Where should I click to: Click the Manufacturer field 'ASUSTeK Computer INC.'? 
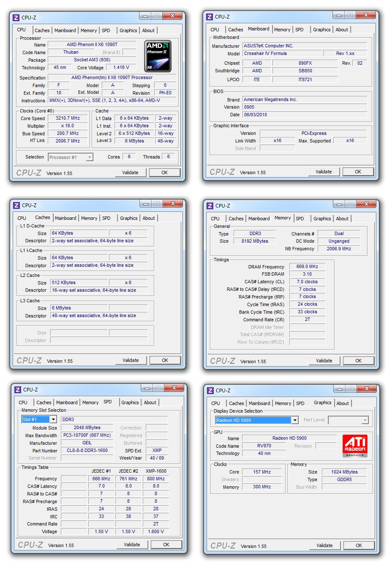click(305, 46)
